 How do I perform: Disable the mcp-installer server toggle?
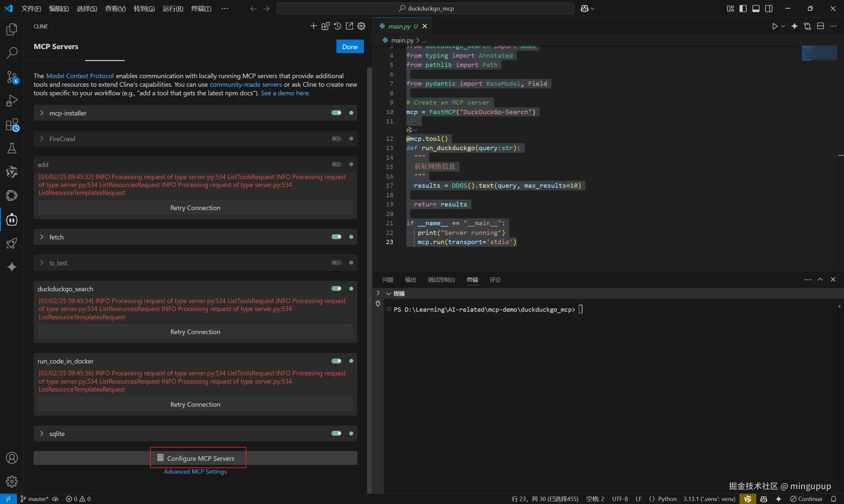(336, 113)
